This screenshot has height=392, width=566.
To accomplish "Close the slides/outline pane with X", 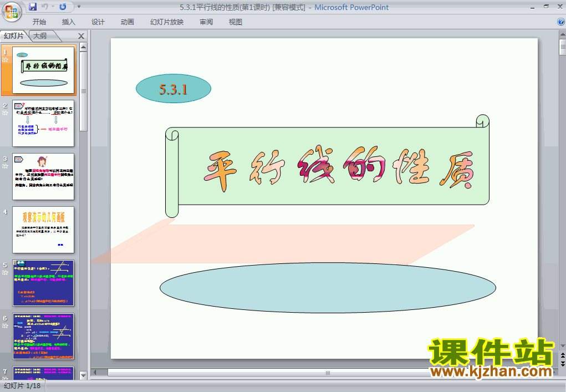I will (81, 36).
